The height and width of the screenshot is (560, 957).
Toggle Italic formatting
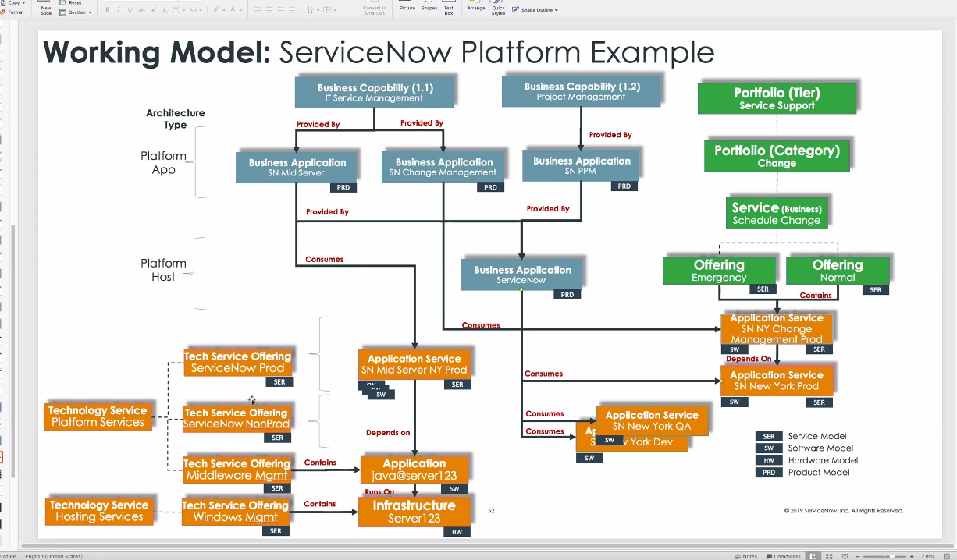(119, 10)
